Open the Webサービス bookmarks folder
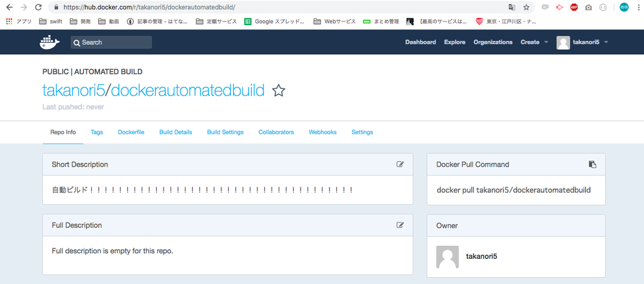The height and width of the screenshot is (284, 644). tap(335, 22)
